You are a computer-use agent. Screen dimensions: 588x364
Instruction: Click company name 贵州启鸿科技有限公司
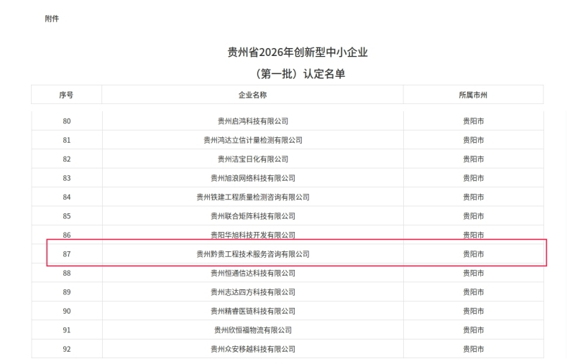coord(252,121)
